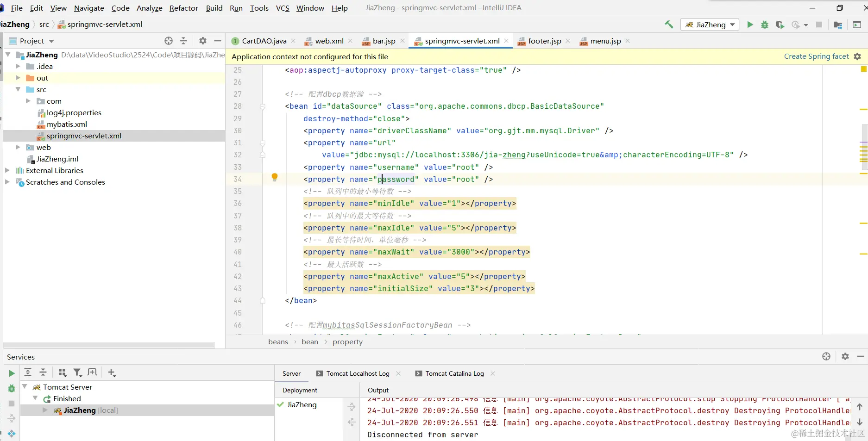Screen dimensions: 868x441
Task: Add a new service with plus icon
Action: (112, 372)
